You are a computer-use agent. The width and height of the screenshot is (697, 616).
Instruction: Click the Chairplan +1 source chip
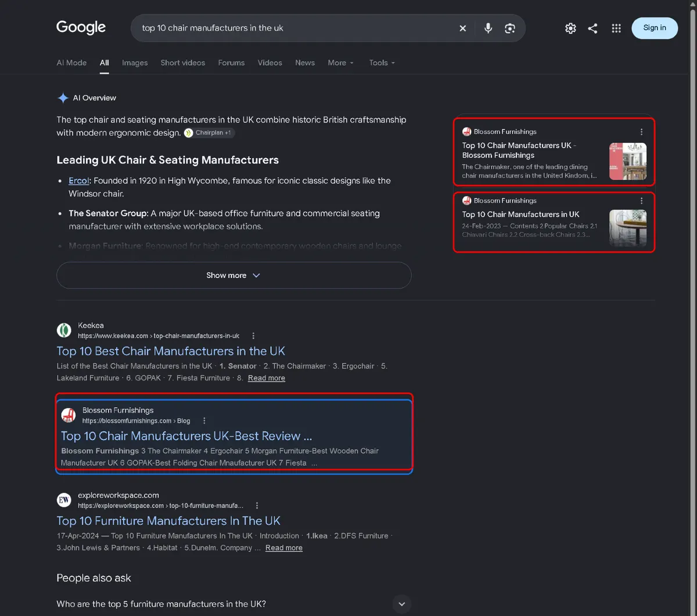209,133
